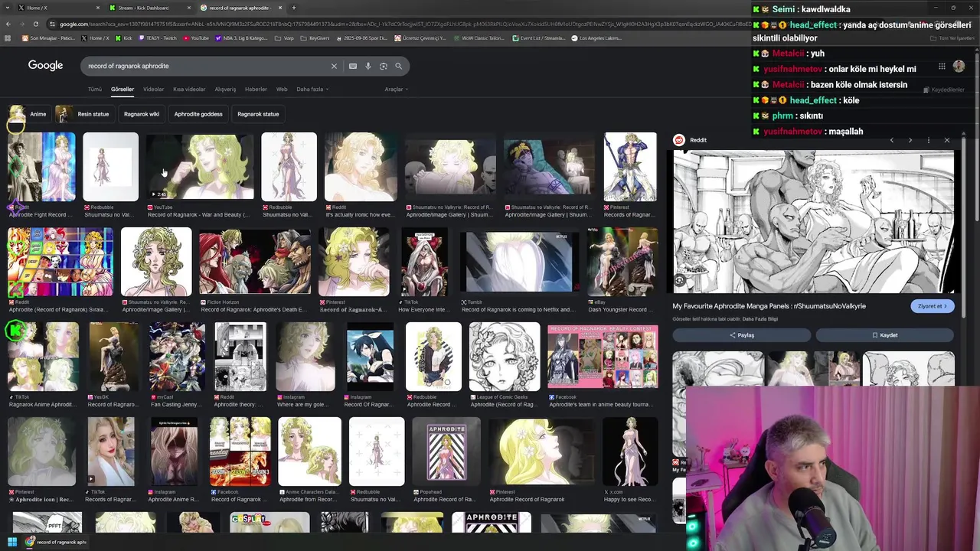Expand the Araçlar tools dropdown
Image resolution: width=980 pixels, height=551 pixels.
click(x=396, y=90)
